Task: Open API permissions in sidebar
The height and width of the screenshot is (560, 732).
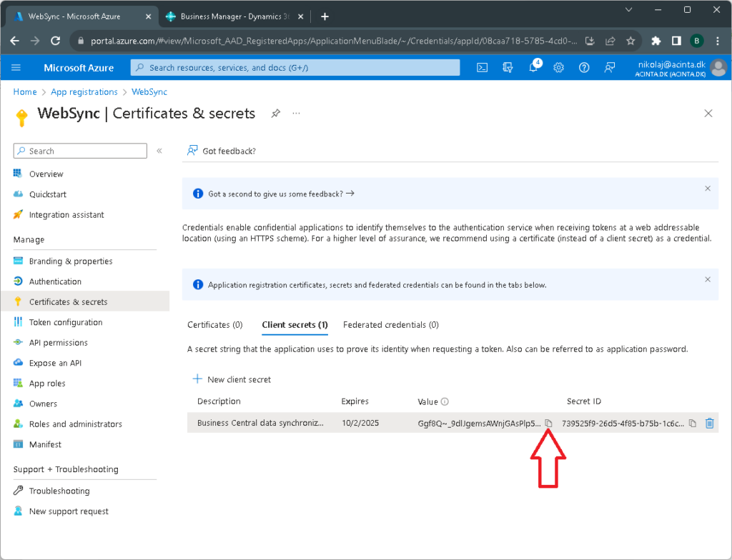Action: pyautogui.click(x=58, y=343)
